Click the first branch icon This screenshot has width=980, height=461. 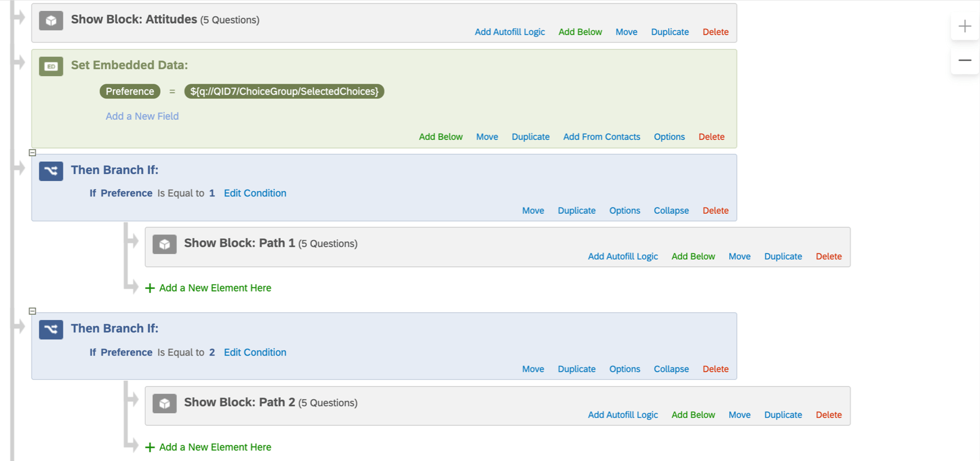coord(51,171)
